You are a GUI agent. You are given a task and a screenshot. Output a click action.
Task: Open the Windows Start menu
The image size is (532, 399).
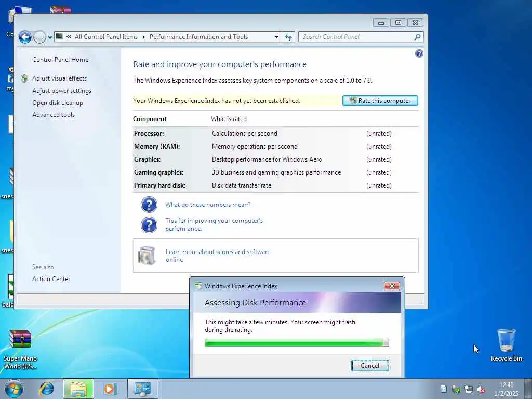[14, 389]
